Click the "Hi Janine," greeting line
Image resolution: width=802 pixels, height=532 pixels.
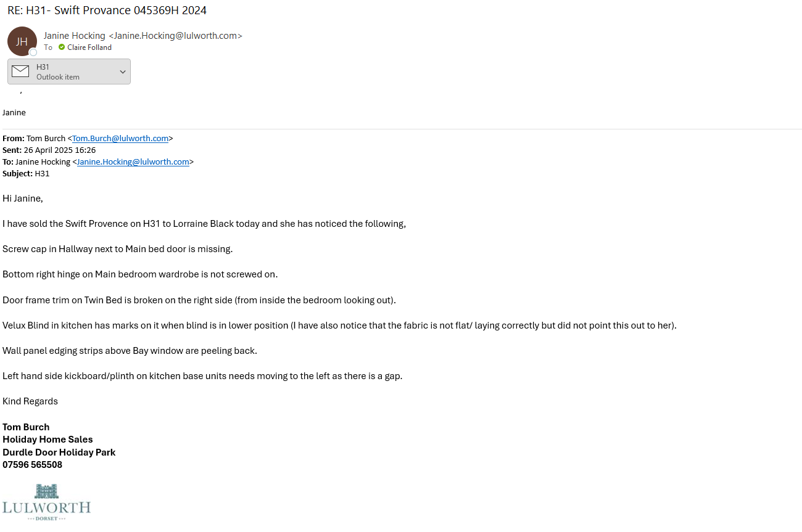click(x=23, y=198)
